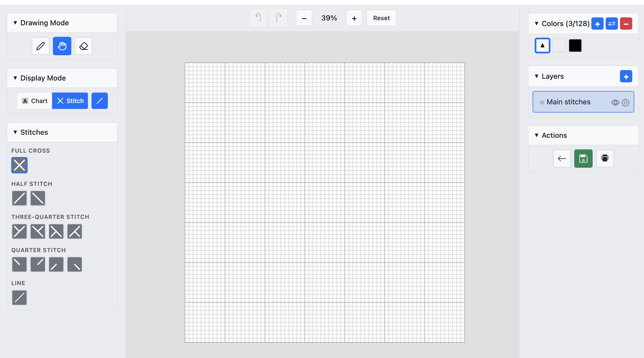The image size is (644, 358).
Task: Select the Full Cross stitch
Action: [x=19, y=165]
